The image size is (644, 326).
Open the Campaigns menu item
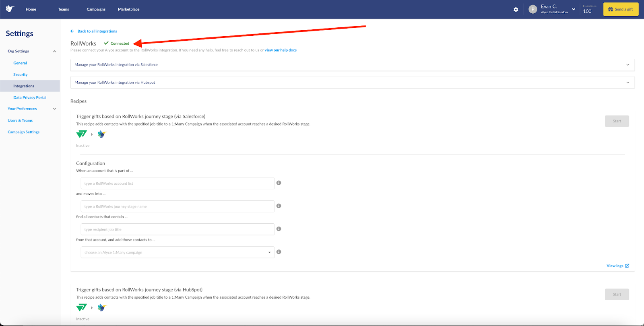pos(96,9)
